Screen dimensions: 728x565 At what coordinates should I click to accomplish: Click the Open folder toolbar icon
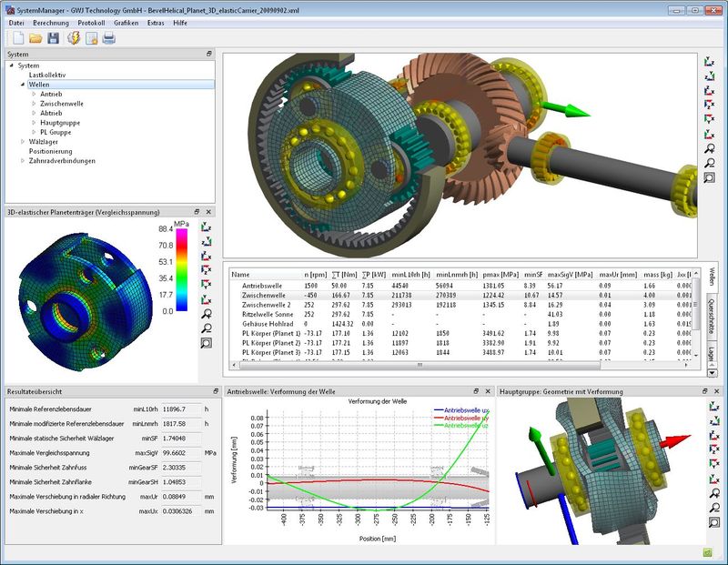click(x=35, y=37)
